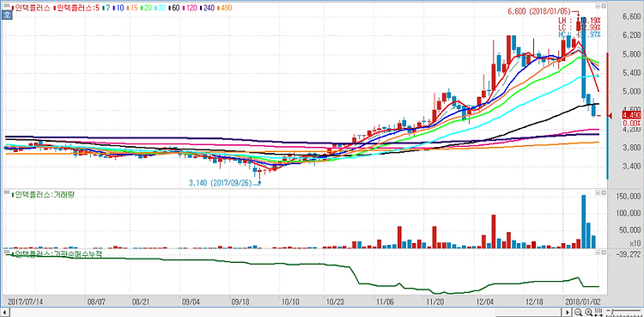Click the 5,400 price axis label
Image resolution: width=644 pixels, height=317 pixels.
pos(632,73)
